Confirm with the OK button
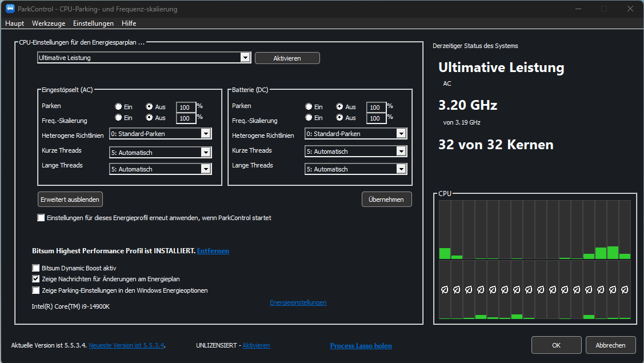Viewport: 644px width, 363px height. (x=556, y=345)
